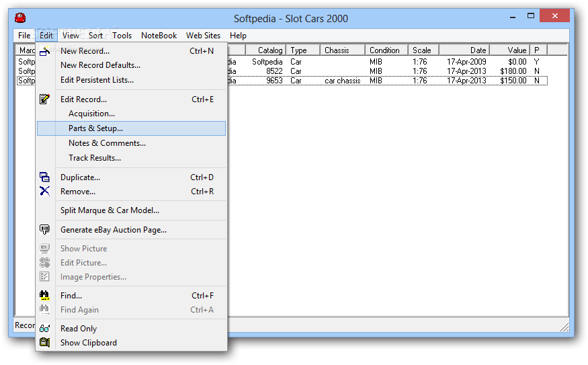Click the Softpedia catalog cell
This screenshot has height=365, width=588.
coord(267,62)
